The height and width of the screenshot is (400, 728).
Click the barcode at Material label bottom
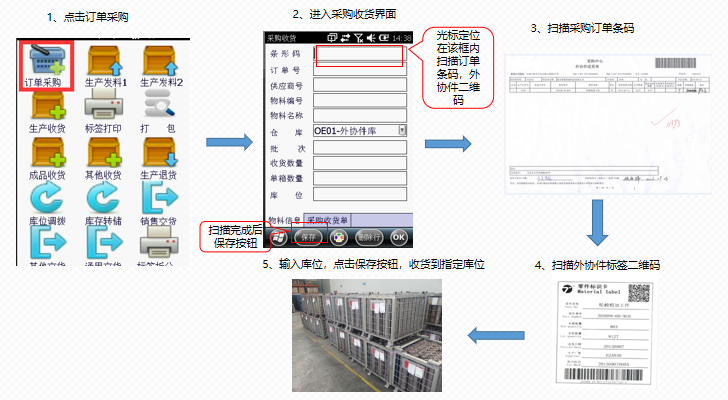604,374
